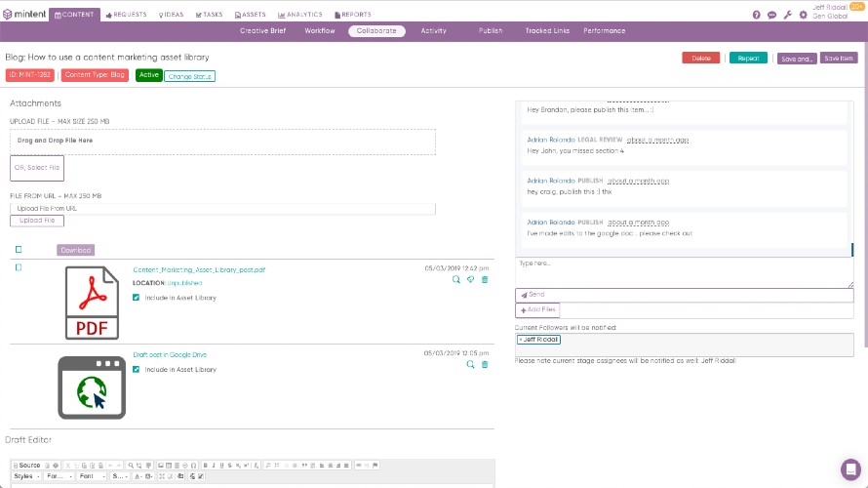Open the live chat bubble widget

pyautogui.click(x=850, y=469)
